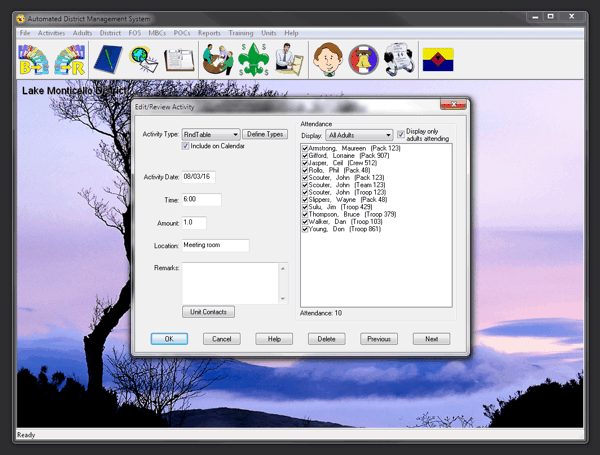The image size is (600, 455).
Task: Uncheck Thompson, Bruce attendance box
Action: pos(305,214)
